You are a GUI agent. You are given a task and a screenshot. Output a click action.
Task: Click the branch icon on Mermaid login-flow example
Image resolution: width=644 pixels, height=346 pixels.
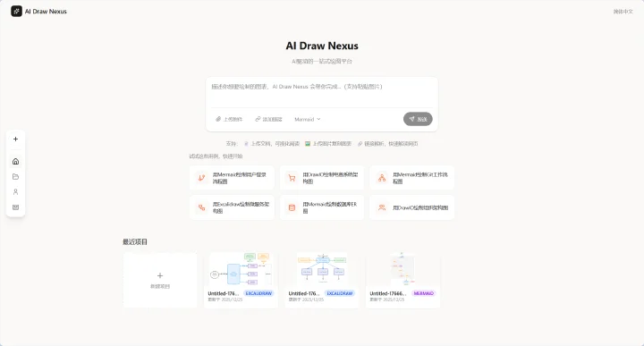click(201, 178)
